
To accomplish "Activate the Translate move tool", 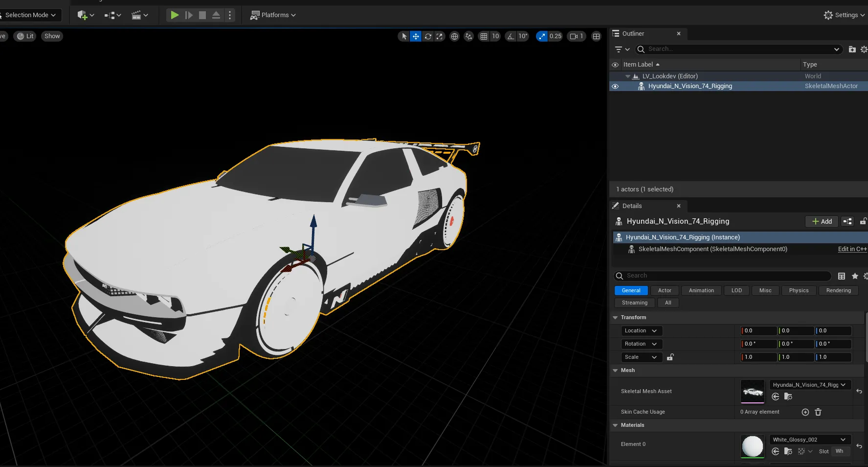I will coord(416,36).
